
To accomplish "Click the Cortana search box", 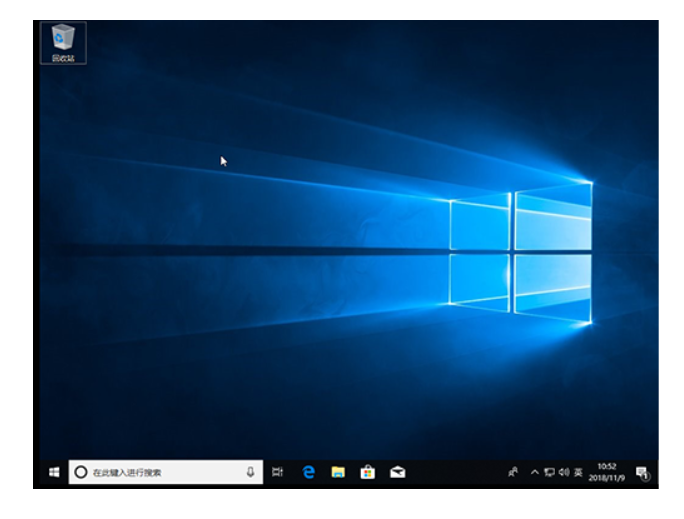I will [166, 472].
